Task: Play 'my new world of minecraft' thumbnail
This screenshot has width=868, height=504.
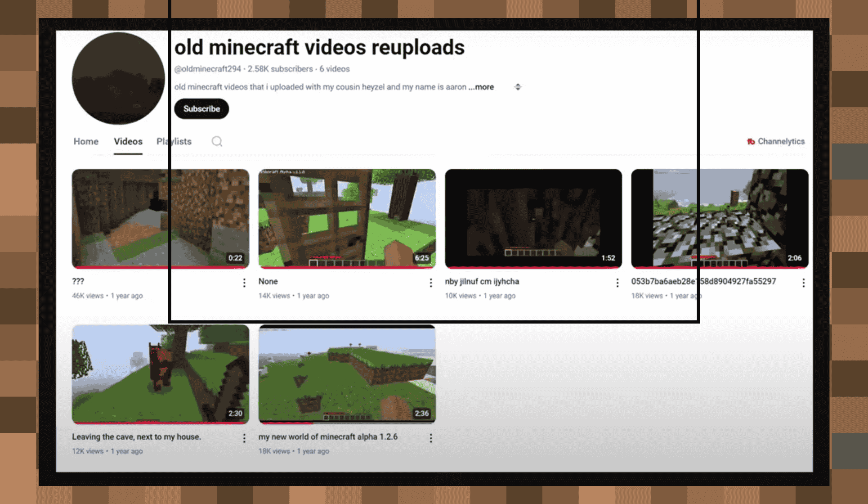Action: coord(347,374)
